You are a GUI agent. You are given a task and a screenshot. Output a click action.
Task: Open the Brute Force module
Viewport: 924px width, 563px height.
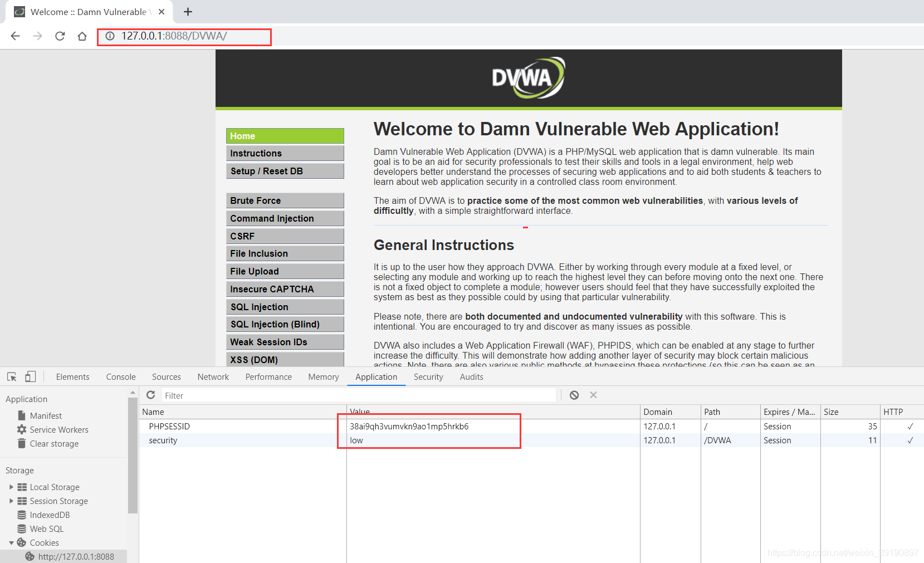pos(285,200)
